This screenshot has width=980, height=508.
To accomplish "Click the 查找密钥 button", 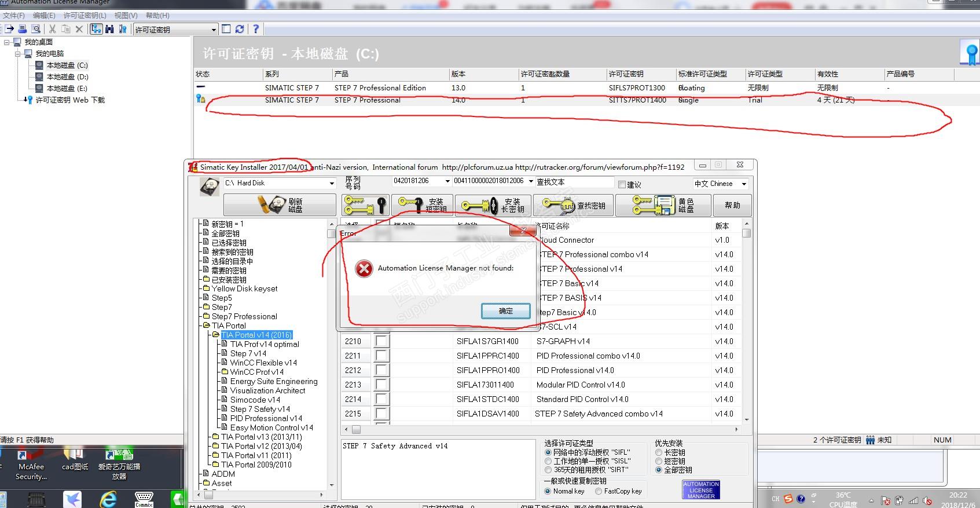I will tap(573, 205).
